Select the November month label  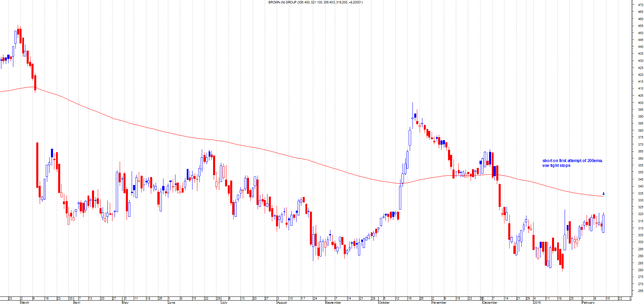pyautogui.click(x=439, y=302)
